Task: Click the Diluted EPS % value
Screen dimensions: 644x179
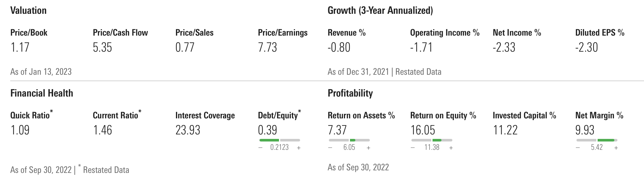Action: coord(586,47)
